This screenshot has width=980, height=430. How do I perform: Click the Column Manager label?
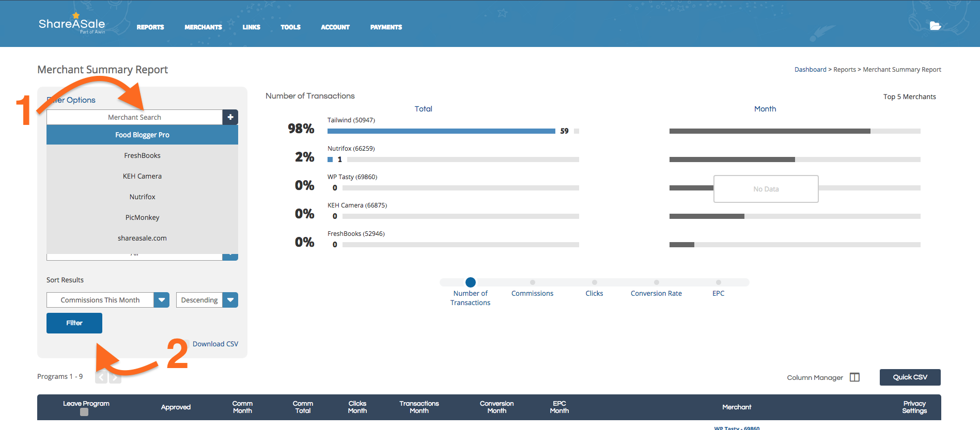click(x=815, y=378)
